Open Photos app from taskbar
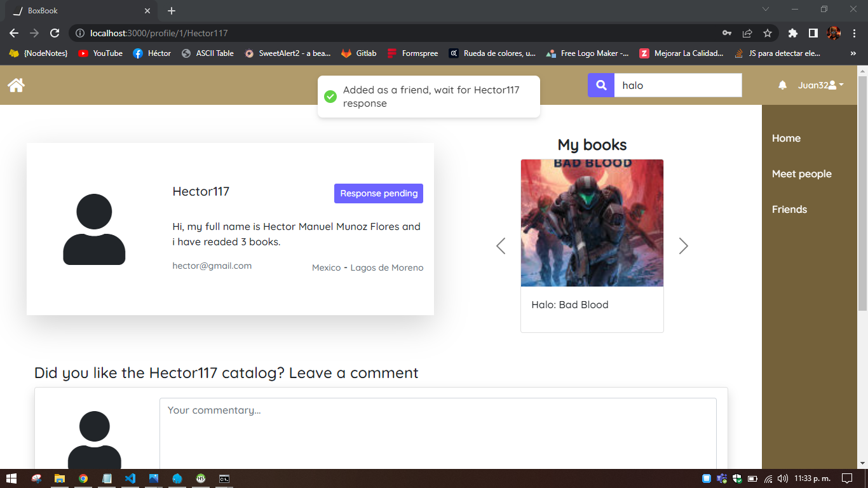Image resolution: width=868 pixels, height=488 pixels. coord(154,478)
